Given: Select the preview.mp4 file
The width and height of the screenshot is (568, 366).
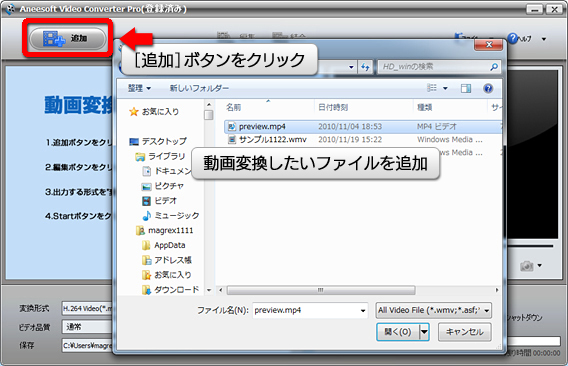Looking at the screenshot, I should tap(363, 126).
